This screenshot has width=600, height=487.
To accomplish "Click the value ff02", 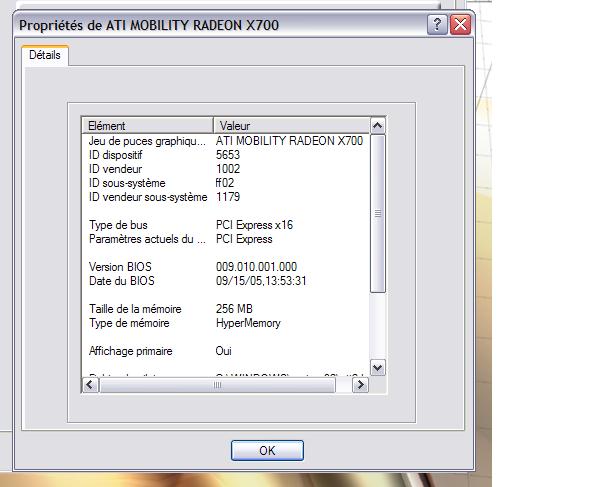I will (225, 183).
